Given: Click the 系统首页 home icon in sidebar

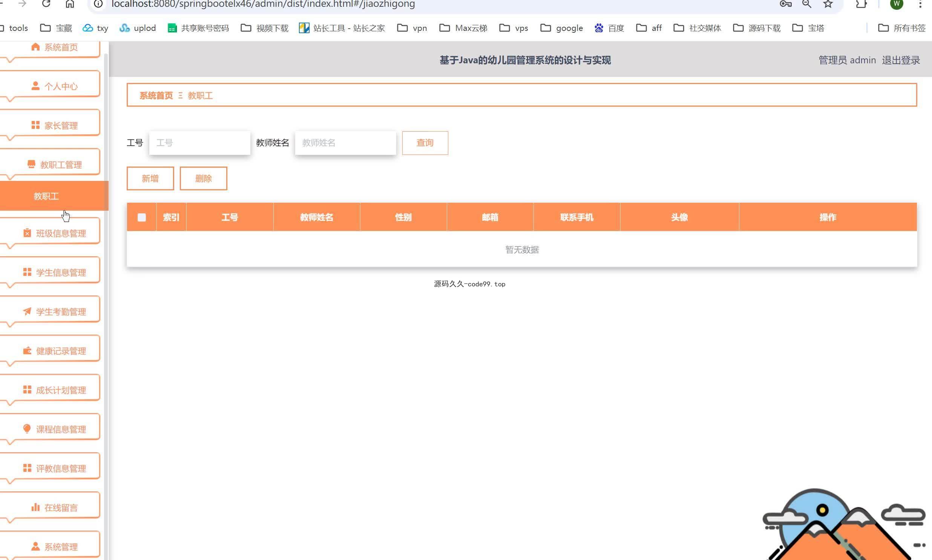Looking at the screenshot, I should pos(35,47).
